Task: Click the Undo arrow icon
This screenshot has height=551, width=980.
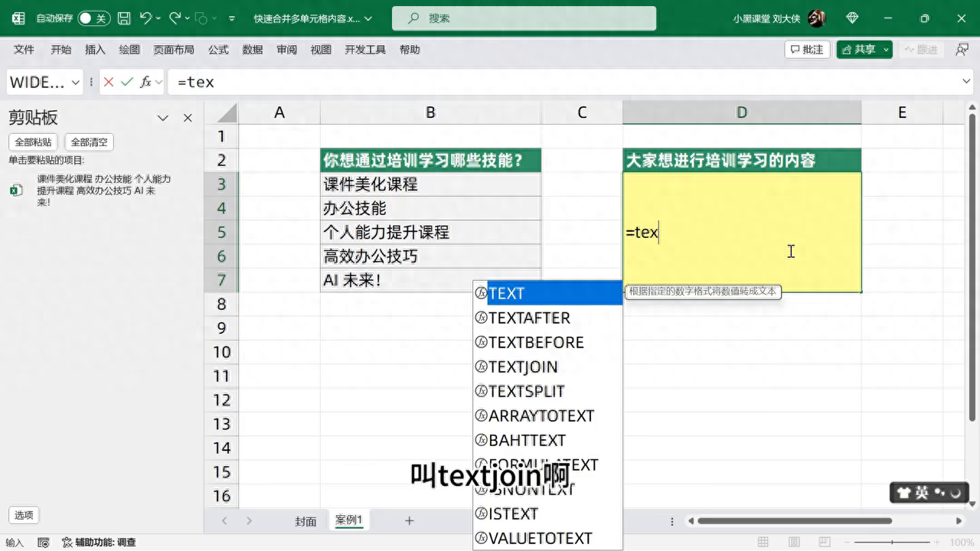Action: point(146,18)
